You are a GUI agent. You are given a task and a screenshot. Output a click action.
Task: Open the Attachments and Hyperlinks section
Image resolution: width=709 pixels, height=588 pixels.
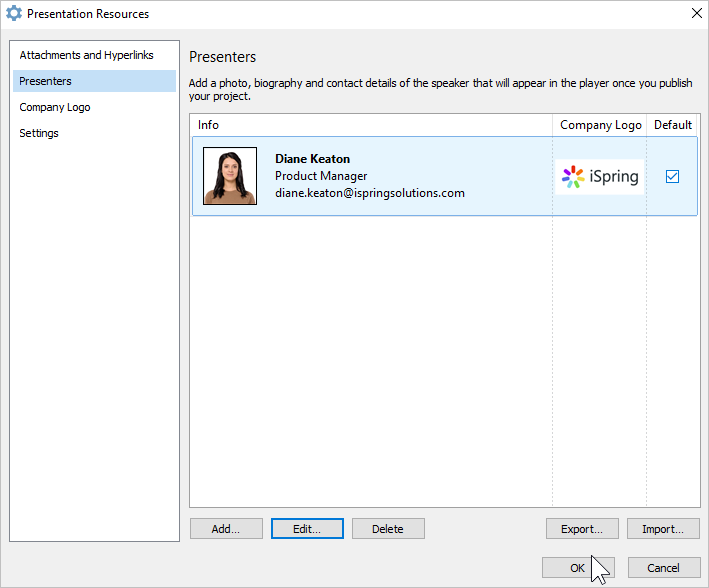[86, 55]
